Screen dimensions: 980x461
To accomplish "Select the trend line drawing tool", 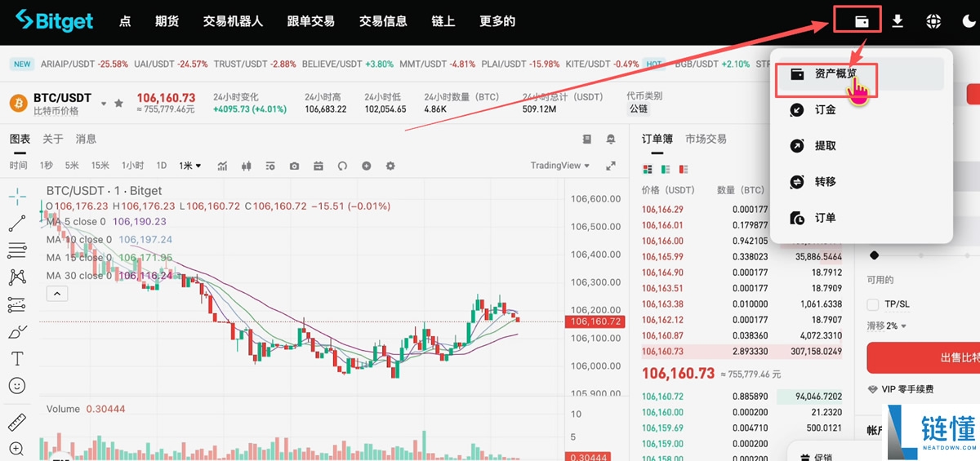I will pos(17,223).
